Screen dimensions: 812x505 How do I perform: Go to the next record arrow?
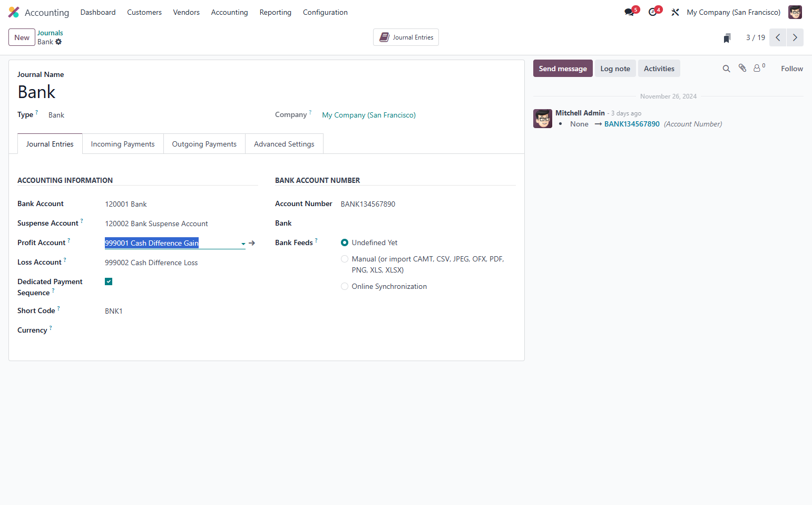point(795,37)
